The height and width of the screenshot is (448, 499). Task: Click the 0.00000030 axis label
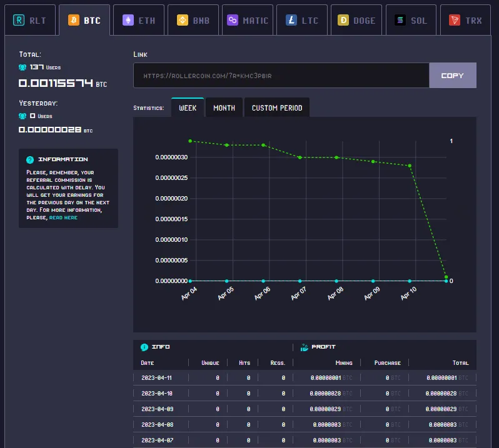click(x=171, y=157)
